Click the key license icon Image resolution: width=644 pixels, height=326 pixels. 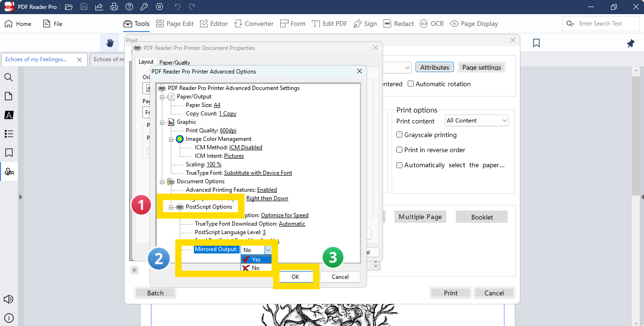pyautogui.click(x=144, y=7)
